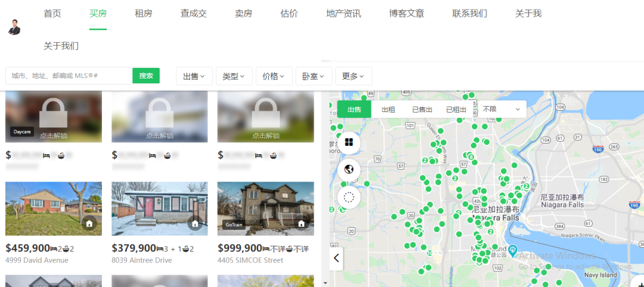Click the 4999 David Avenue address
Screen dimensions: 644x287
tap(37, 260)
